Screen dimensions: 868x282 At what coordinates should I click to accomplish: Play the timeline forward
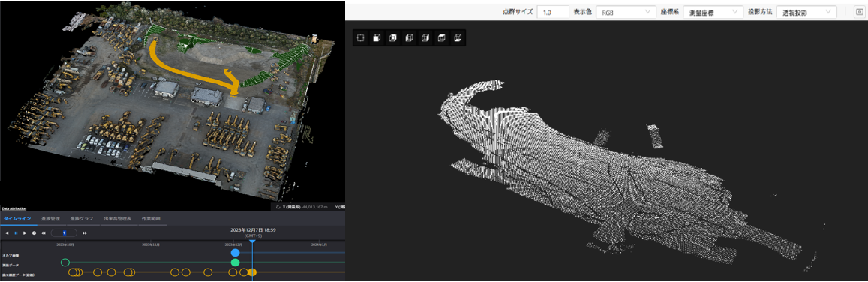(x=25, y=232)
